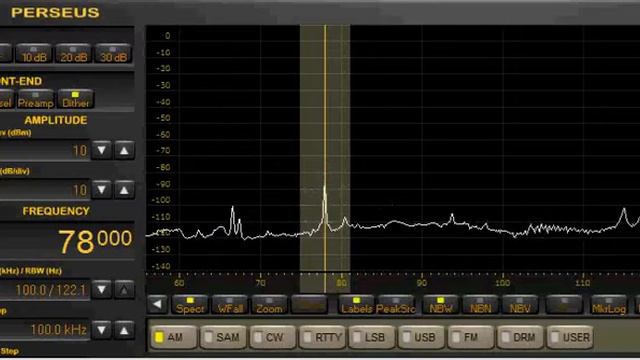Select CW demodulation mode
The image size is (640, 360).
273,337
